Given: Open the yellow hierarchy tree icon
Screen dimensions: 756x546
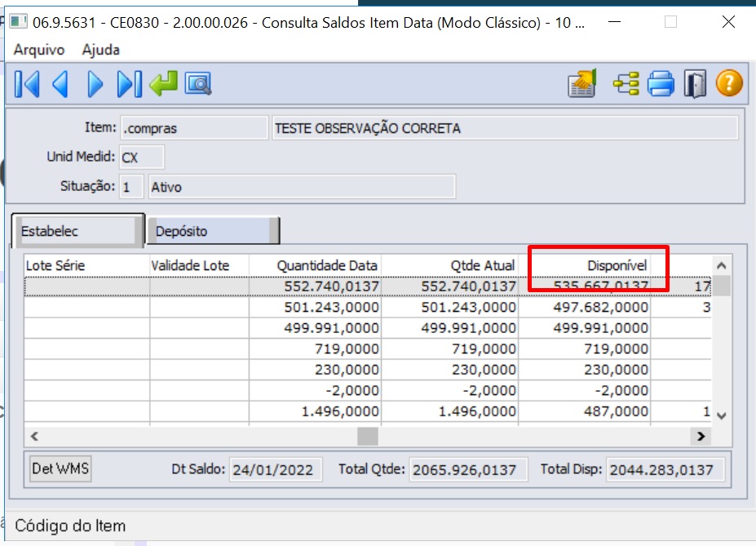Looking at the screenshot, I should pos(626,84).
